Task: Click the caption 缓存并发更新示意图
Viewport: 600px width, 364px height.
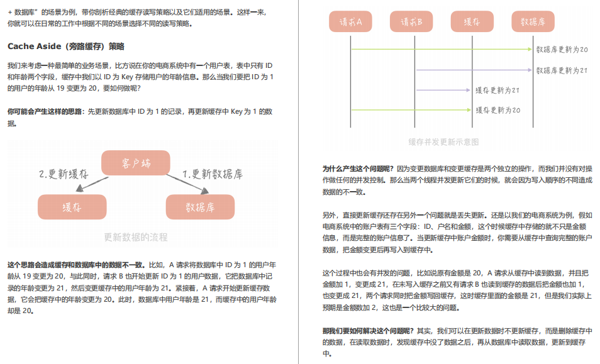Action: tap(443, 142)
